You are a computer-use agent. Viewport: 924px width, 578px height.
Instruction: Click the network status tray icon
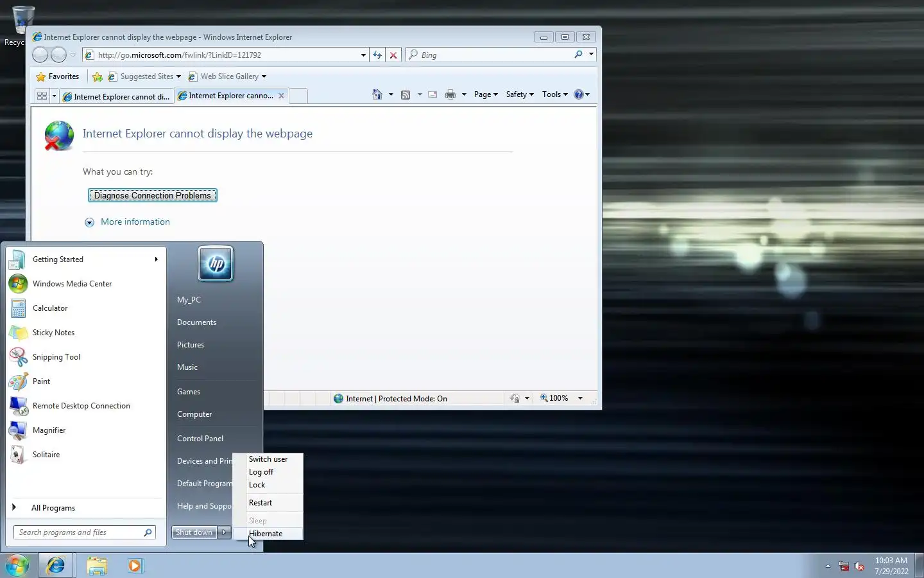pyautogui.click(x=844, y=566)
